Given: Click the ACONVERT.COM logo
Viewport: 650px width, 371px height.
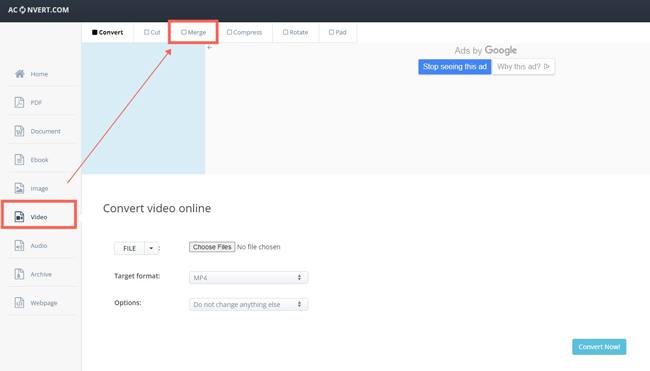Looking at the screenshot, I should [39, 10].
